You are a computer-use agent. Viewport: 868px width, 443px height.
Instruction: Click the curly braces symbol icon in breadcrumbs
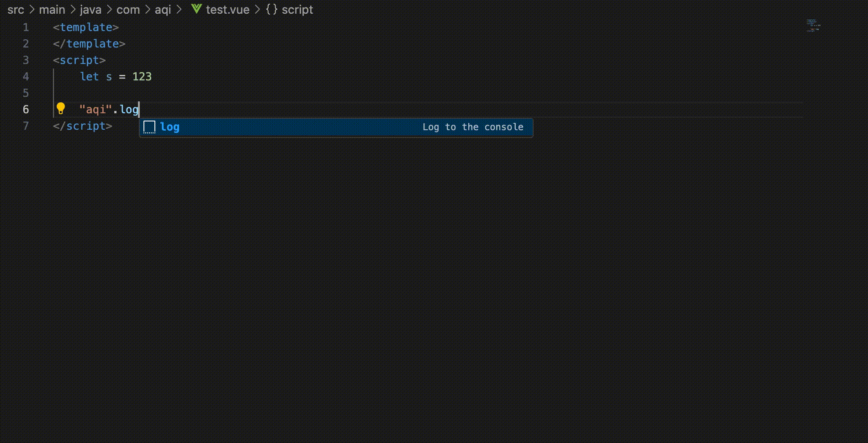tap(271, 9)
